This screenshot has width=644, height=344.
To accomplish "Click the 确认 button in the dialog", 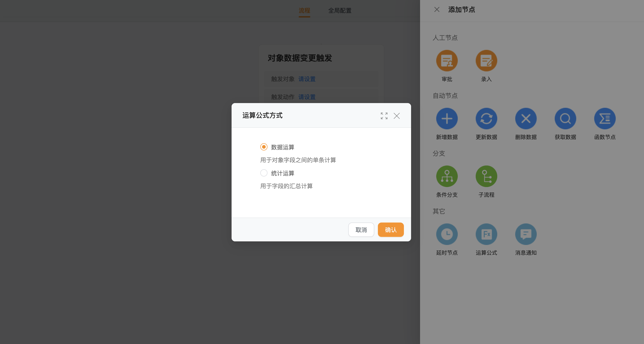I will pos(390,230).
